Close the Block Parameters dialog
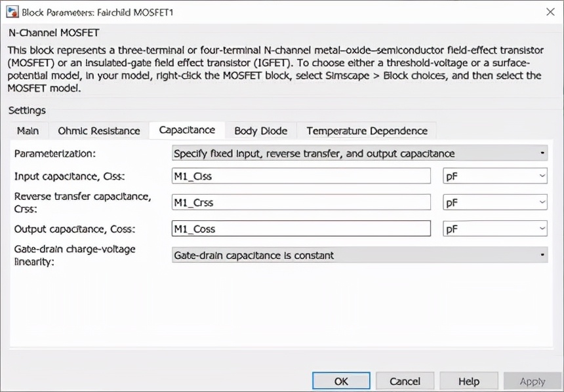This screenshot has width=564, height=392. point(549,12)
